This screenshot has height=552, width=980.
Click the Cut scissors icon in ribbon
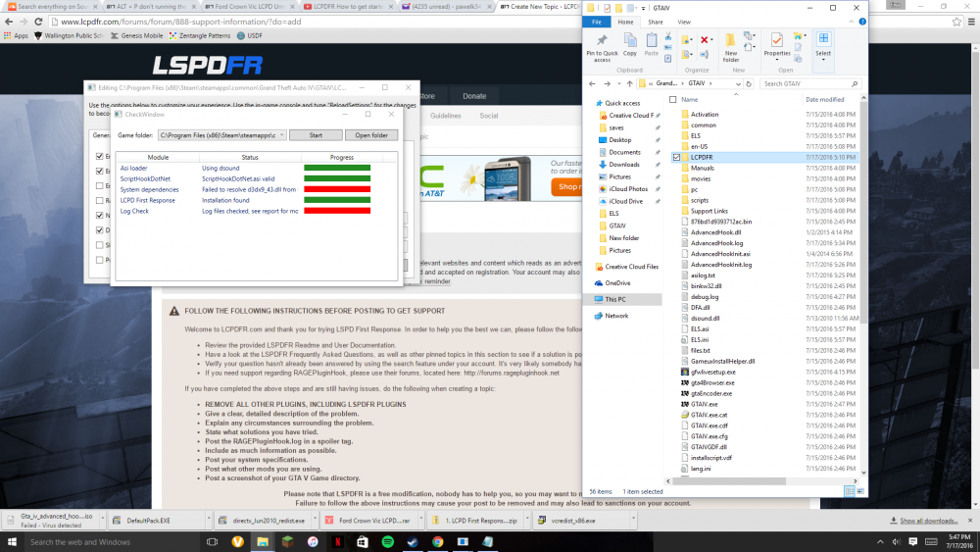667,37
